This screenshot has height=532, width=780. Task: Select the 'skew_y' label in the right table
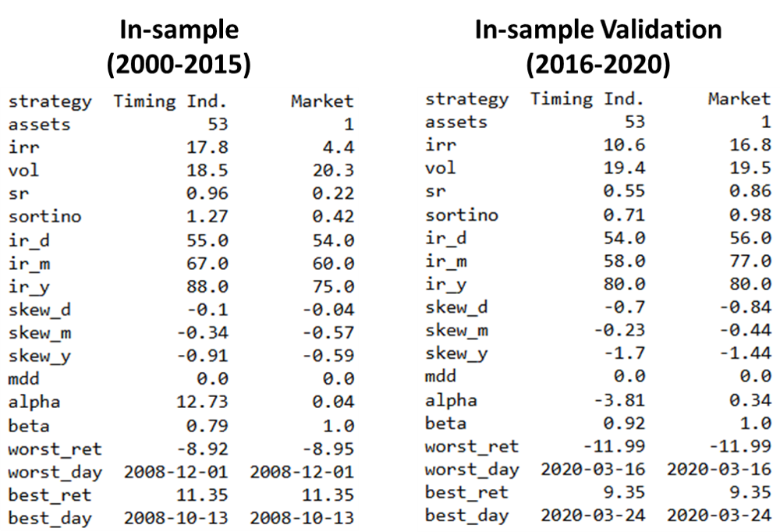click(x=456, y=353)
